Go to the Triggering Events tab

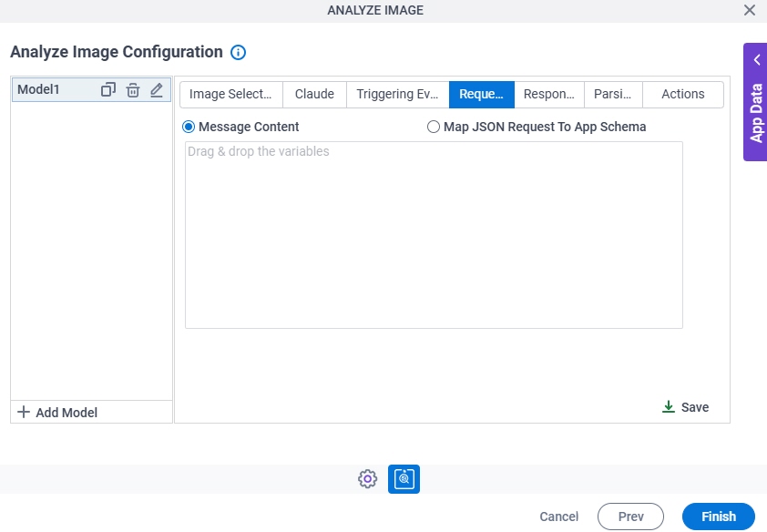coord(398,95)
